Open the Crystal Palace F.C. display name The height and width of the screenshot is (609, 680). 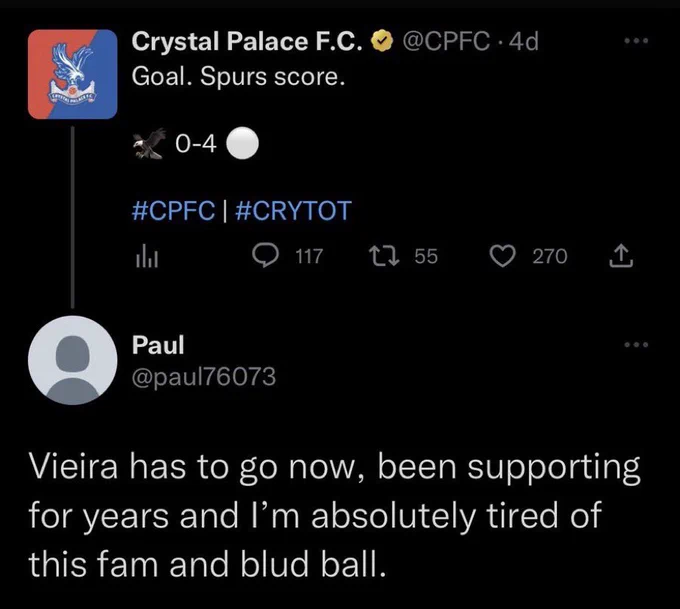click(x=247, y=42)
